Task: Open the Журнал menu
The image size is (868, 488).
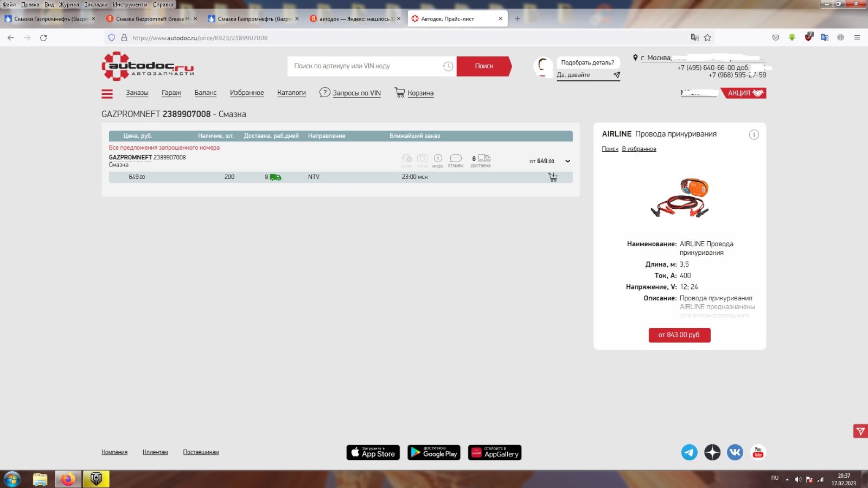Action: pyautogui.click(x=69, y=4)
